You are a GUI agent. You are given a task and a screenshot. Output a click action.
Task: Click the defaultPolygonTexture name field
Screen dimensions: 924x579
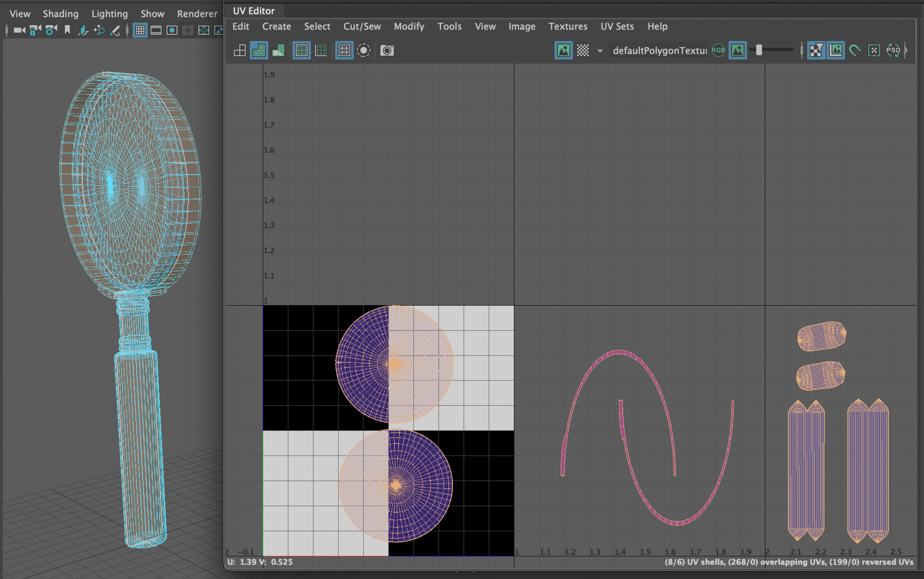(658, 51)
